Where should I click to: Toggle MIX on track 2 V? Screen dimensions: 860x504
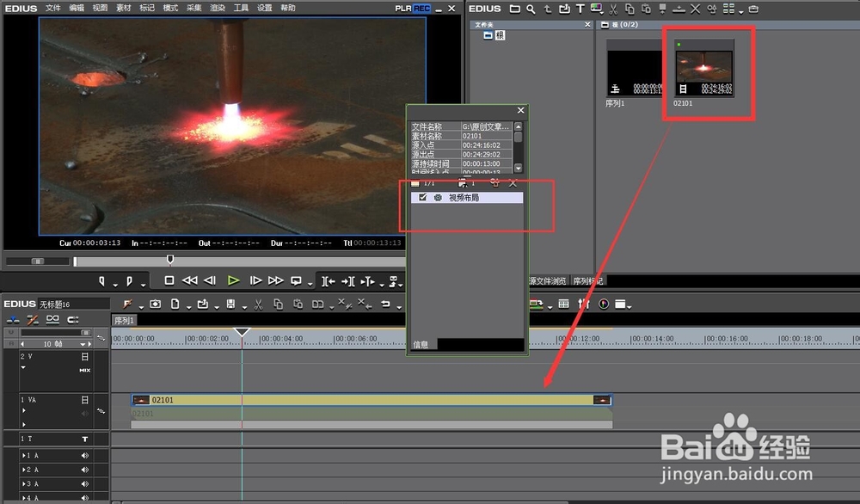[84, 370]
